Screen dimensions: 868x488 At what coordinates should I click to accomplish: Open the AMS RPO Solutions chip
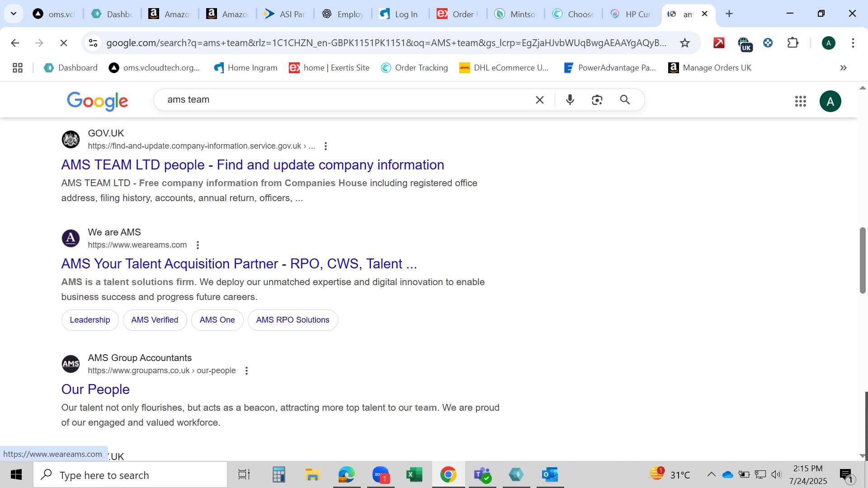click(x=292, y=320)
